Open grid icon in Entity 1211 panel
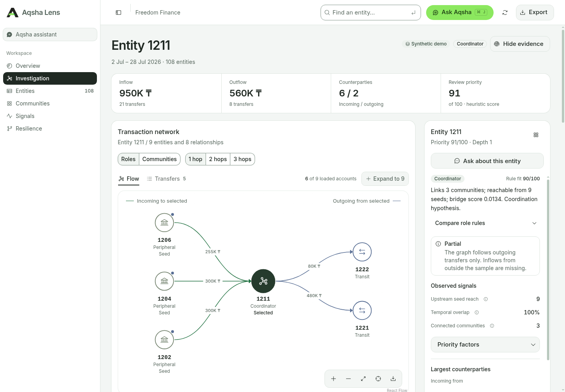 (x=536, y=135)
